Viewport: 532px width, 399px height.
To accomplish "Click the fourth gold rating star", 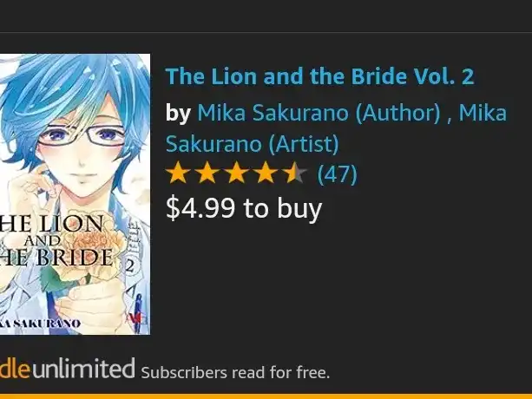I will coord(266,173).
